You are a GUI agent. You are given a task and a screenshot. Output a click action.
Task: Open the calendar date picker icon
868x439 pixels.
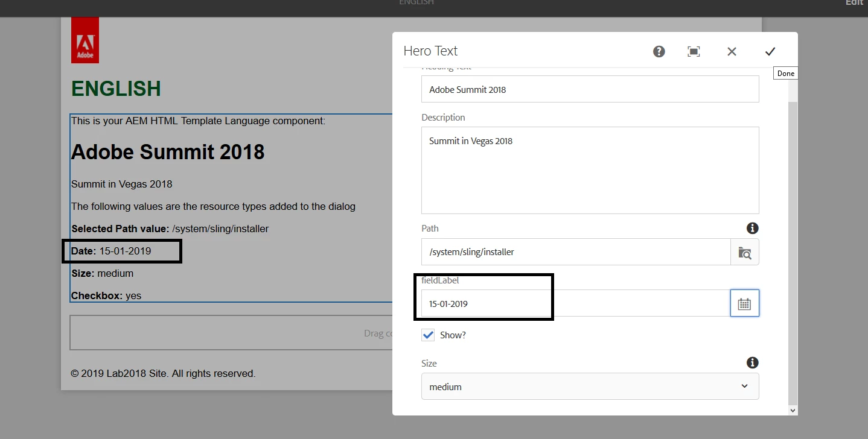click(745, 303)
